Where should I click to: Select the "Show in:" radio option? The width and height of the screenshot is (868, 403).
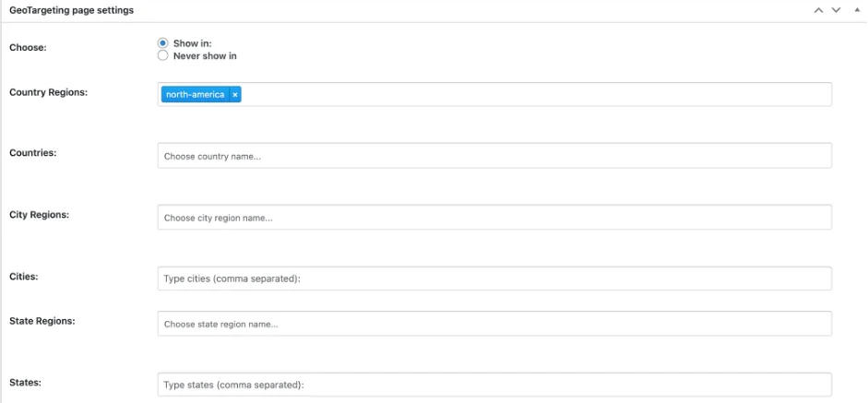162,43
